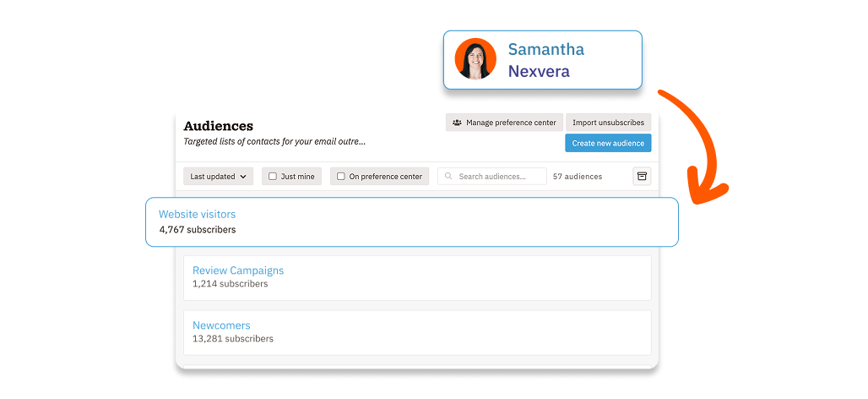Image resolution: width=868 pixels, height=399 pixels.
Task: Click the people icon beside Manage preference center
Action: tap(457, 123)
